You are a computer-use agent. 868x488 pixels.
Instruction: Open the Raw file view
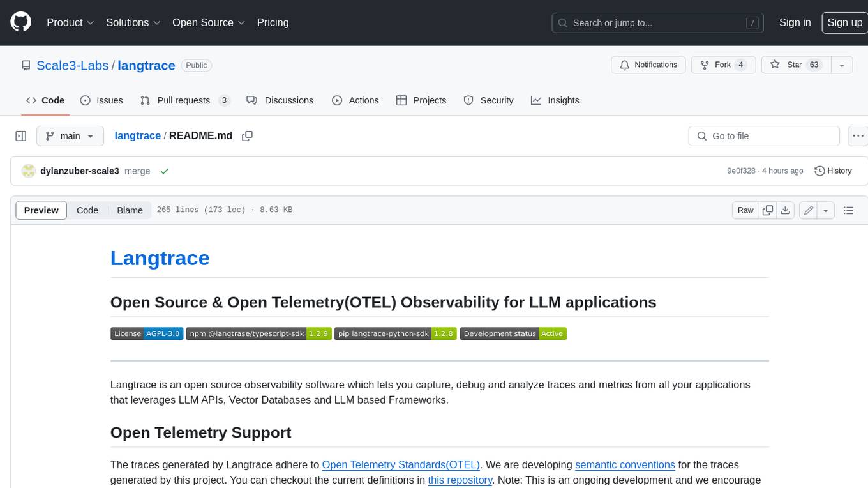click(745, 210)
